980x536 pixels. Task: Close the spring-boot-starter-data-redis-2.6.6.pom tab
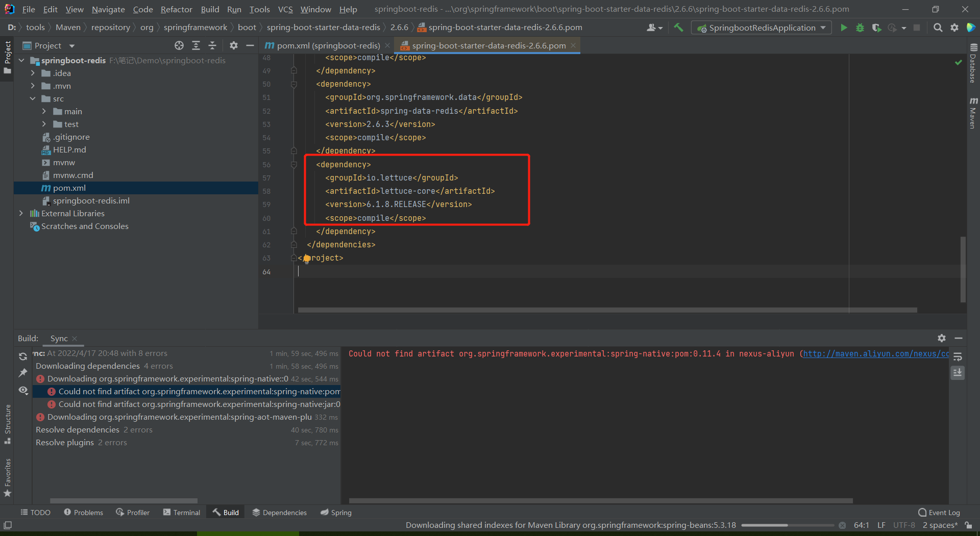point(573,45)
